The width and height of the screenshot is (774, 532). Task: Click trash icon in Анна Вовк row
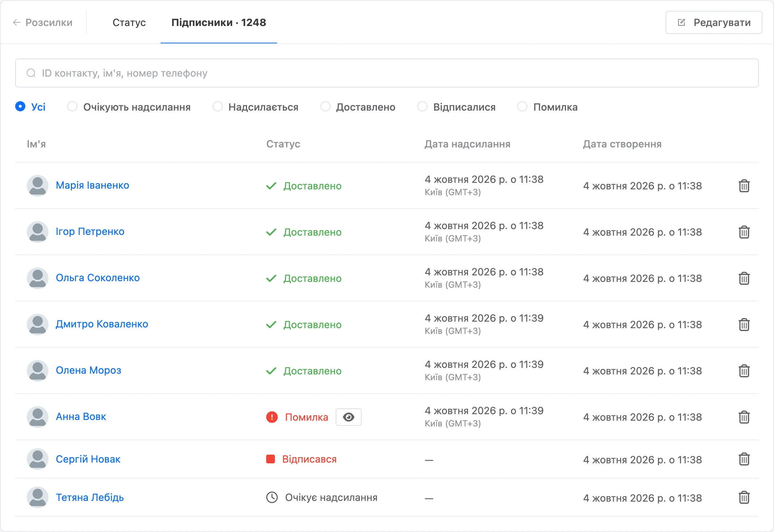click(744, 417)
